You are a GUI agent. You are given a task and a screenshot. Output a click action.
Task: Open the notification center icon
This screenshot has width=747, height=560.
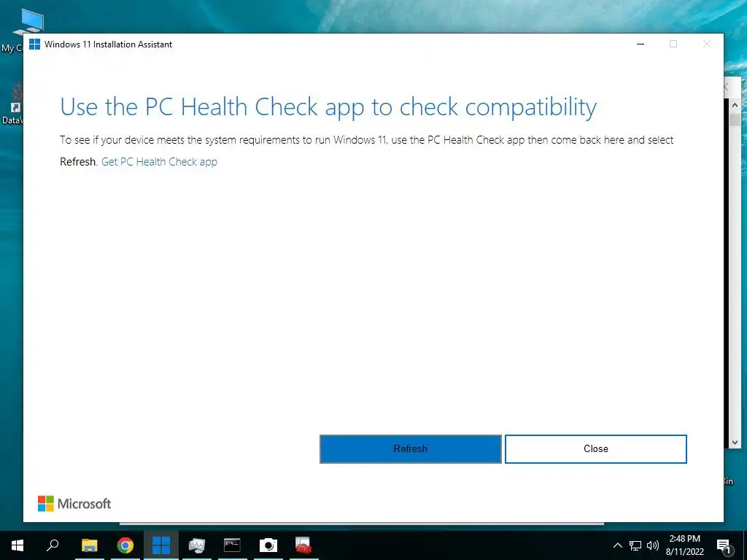(x=724, y=545)
